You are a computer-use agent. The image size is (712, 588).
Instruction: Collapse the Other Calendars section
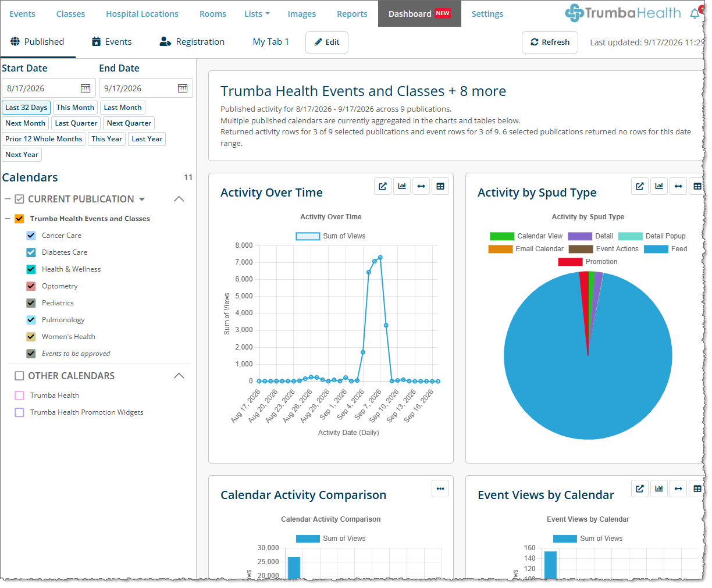point(179,376)
